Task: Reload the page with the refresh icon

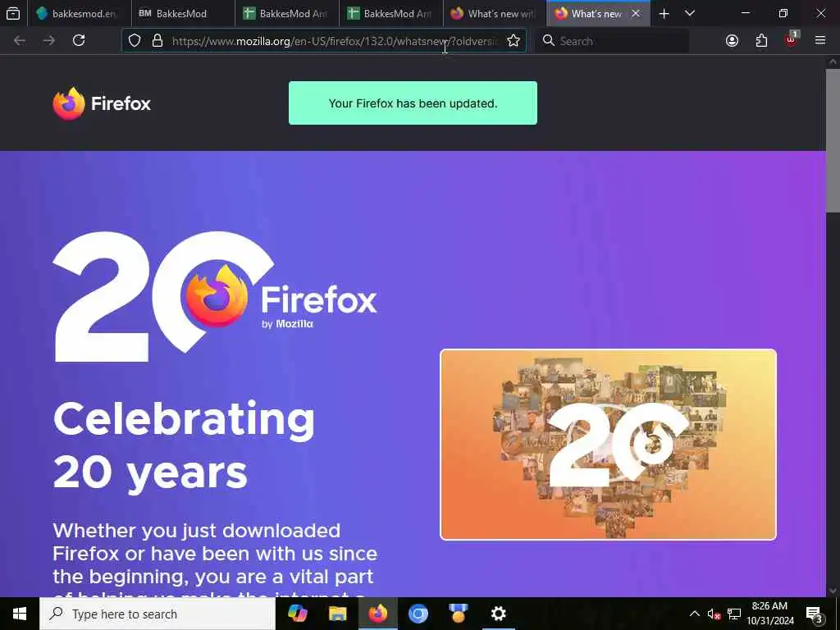Action: click(x=79, y=40)
